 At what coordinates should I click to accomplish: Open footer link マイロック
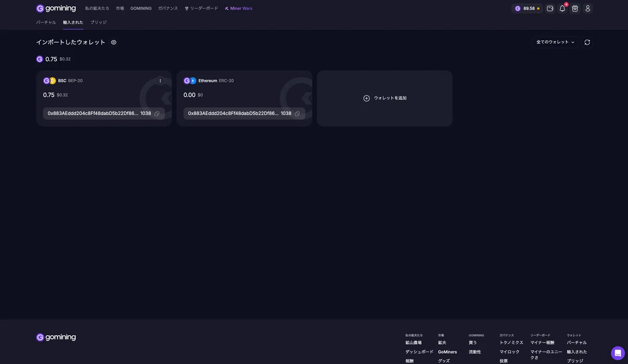point(510,352)
